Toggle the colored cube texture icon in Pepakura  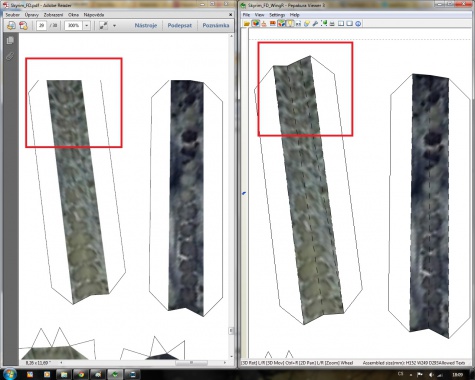(x=281, y=24)
